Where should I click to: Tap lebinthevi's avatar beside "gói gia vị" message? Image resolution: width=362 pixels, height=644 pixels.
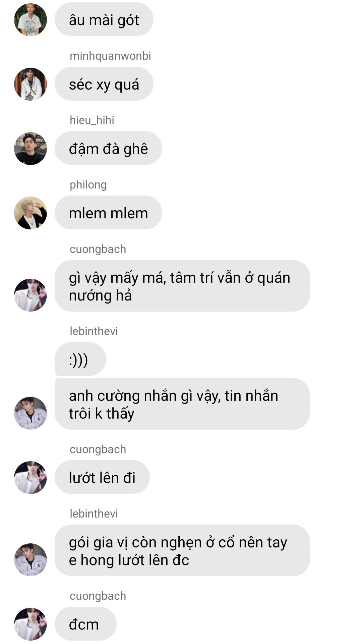[31, 560]
